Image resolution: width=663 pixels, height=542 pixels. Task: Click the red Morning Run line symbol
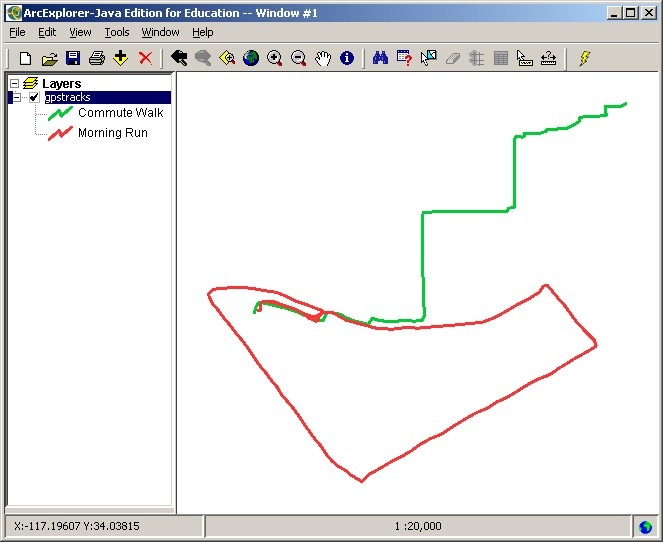coord(60,134)
